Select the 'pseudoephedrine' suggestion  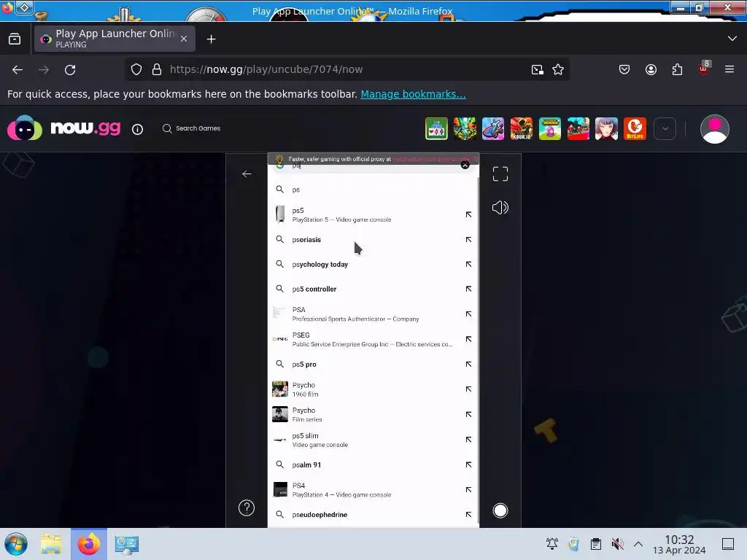click(x=373, y=515)
